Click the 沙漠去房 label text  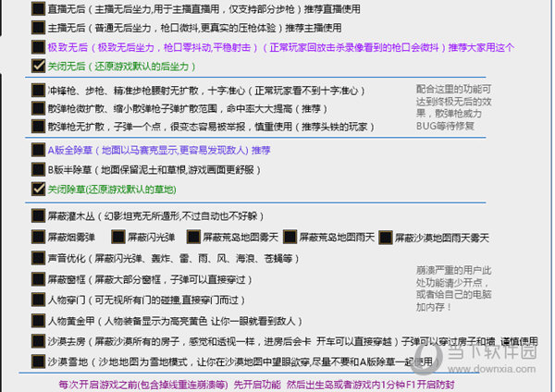[292, 341]
